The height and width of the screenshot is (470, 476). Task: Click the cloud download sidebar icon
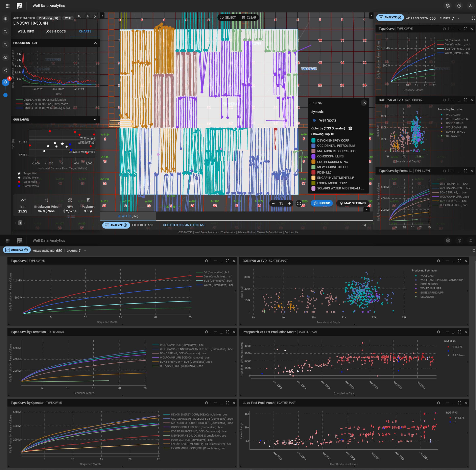(x=5, y=58)
